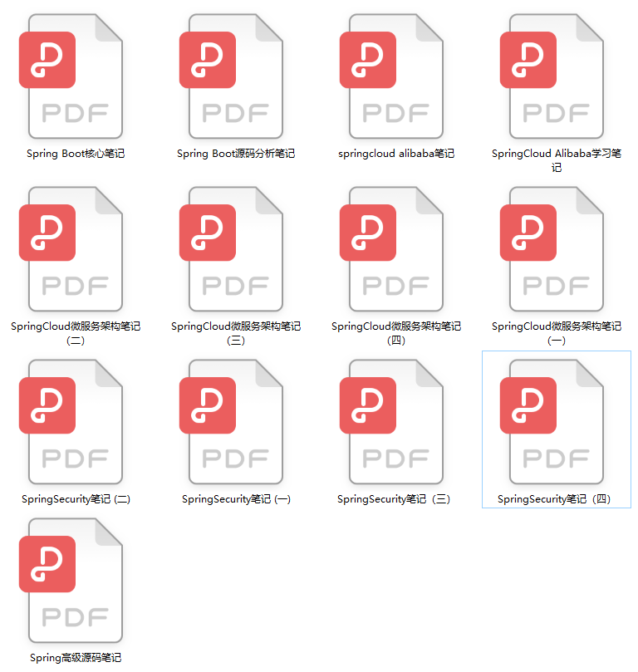Screen dimensions: 638x672
Task: Select the SpringCloud微服务架构笔记(三) PDF icon
Action: pos(232,249)
